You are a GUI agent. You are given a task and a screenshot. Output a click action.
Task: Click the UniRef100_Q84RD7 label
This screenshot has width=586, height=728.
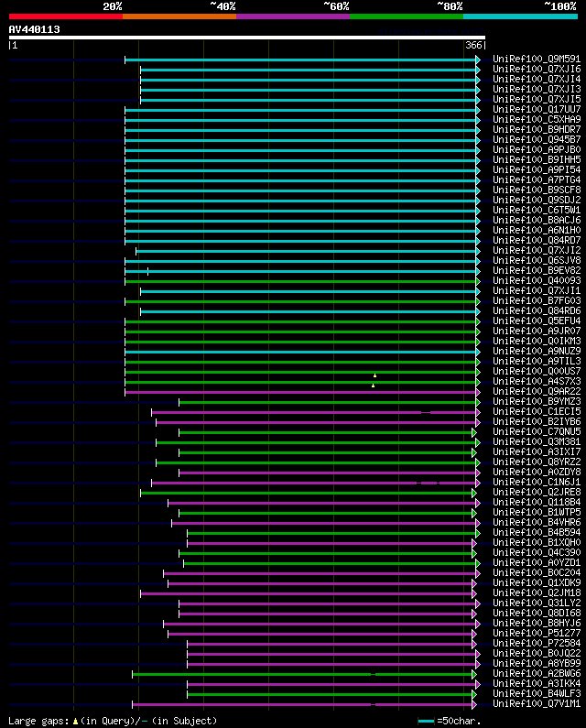[537, 240]
